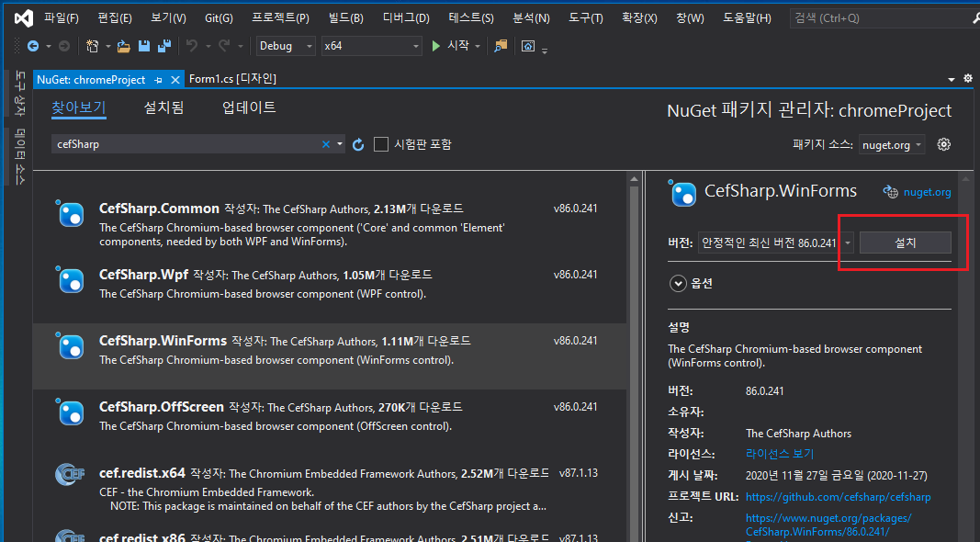The width and height of the screenshot is (980, 542).
Task: Switch to the 설치됨 installed tab
Action: pyautogui.click(x=163, y=107)
